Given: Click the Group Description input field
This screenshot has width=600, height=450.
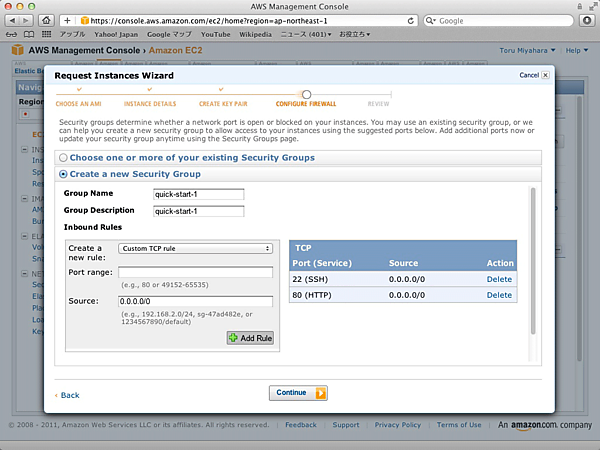Looking at the screenshot, I should (x=198, y=211).
